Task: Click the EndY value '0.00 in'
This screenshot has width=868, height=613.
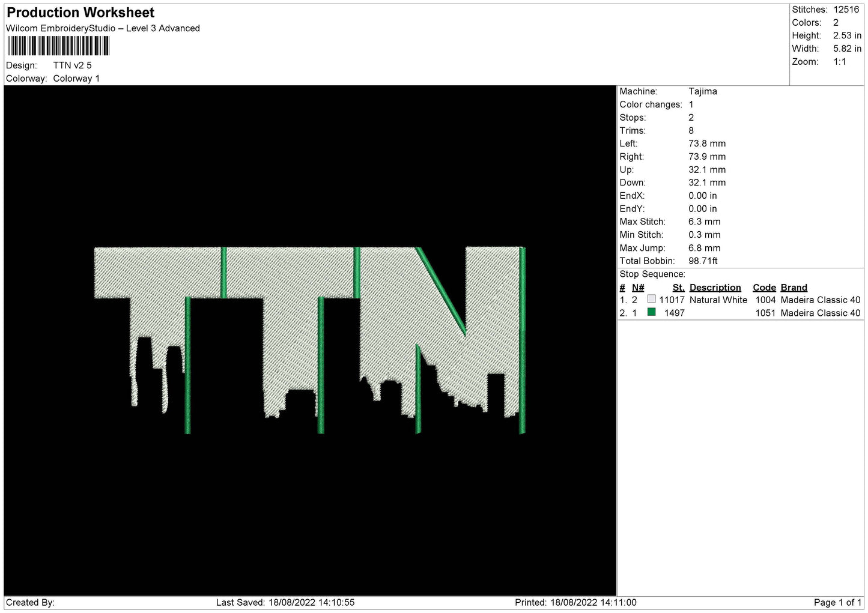Action: tap(703, 209)
